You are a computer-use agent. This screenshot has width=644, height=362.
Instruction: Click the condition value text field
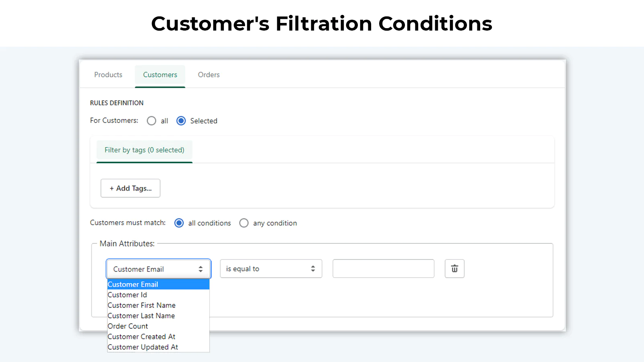pos(383,269)
